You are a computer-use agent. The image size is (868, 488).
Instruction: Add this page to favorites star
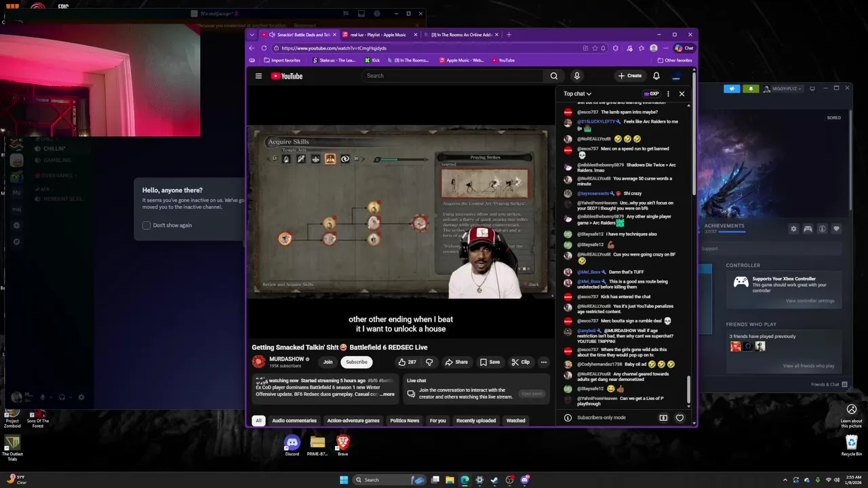[x=595, y=48]
